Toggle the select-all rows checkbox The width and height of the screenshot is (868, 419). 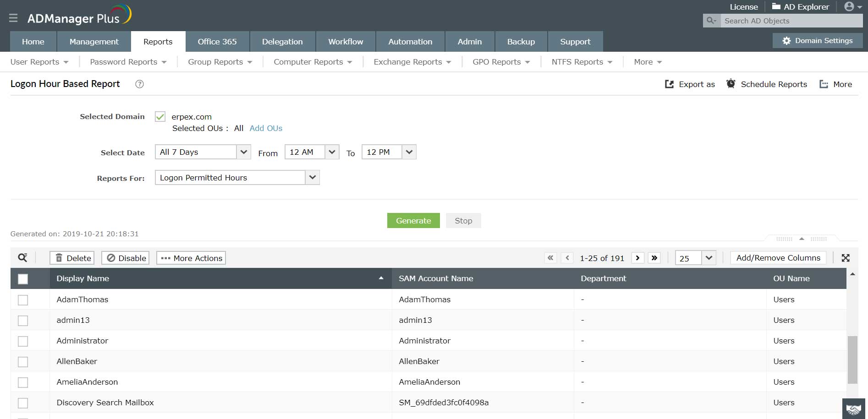23,278
